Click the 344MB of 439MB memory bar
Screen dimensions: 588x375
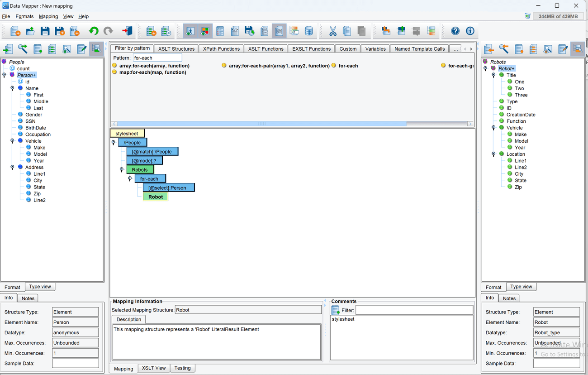558,16
